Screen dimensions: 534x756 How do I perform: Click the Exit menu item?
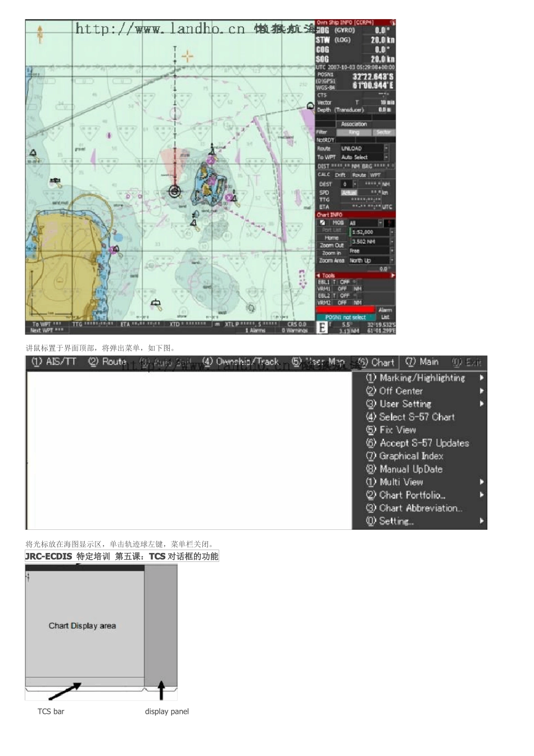(467, 362)
